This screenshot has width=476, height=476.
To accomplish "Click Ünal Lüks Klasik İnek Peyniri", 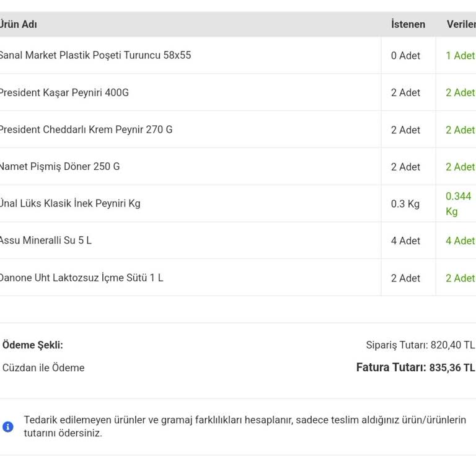I will (x=69, y=203).
